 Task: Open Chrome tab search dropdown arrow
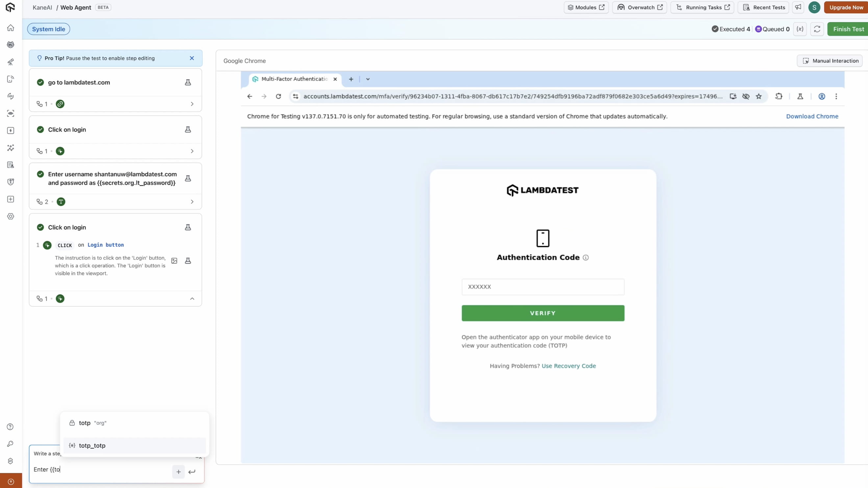(x=368, y=79)
